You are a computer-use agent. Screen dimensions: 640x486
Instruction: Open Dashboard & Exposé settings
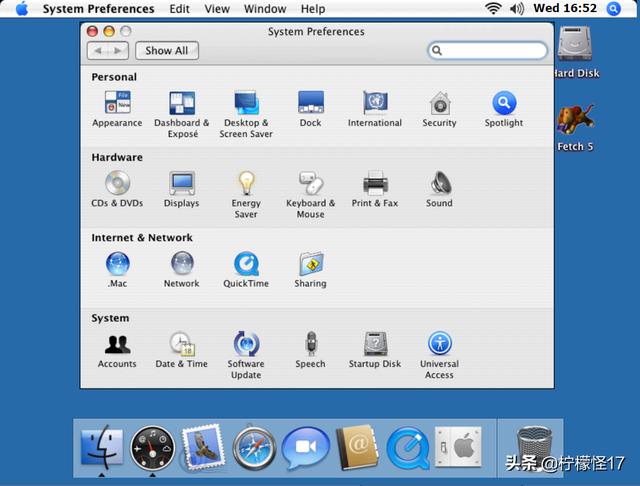[182, 103]
